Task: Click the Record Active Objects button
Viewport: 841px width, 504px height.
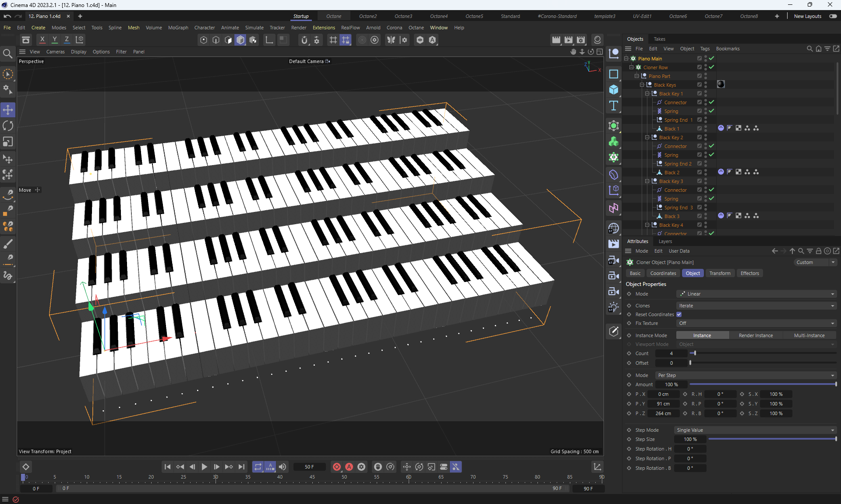Action: pyautogui.click(x=336, y=467)
